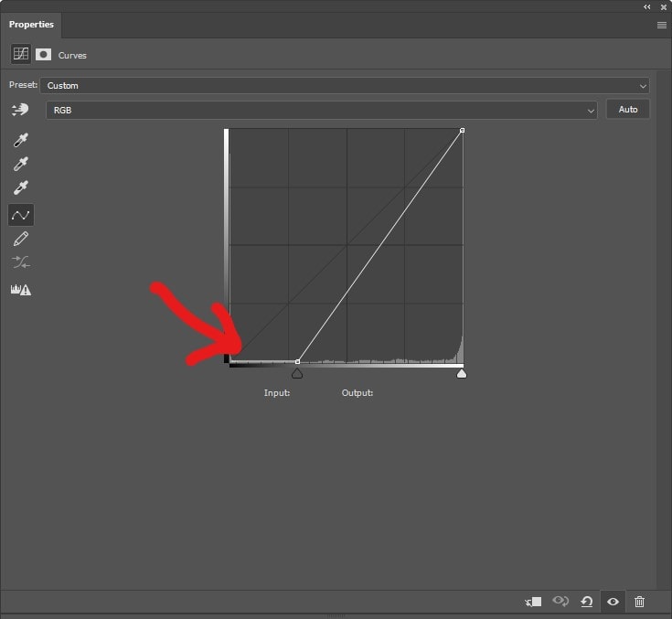Activate the on-image targeted adjustment hand tool
Screen dimensions: 672x619
(20, 110)
